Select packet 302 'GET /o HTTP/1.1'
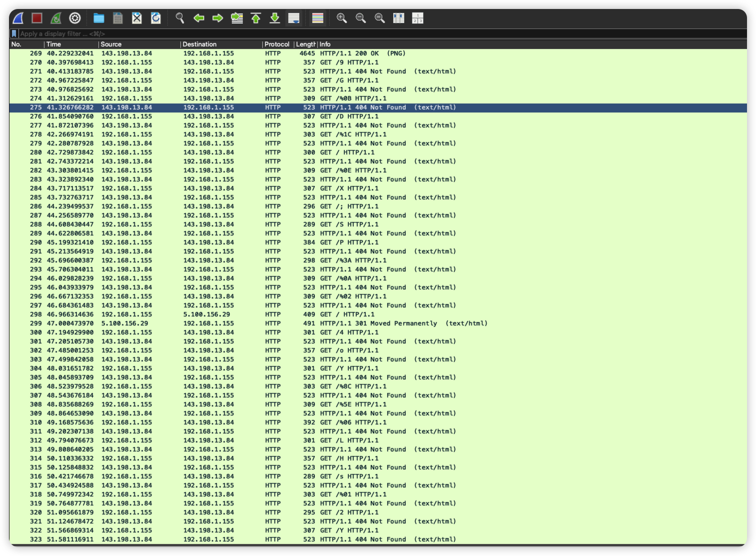Image resolution: width=756 pixels, height=556 pixels. [x=378, y=350]
